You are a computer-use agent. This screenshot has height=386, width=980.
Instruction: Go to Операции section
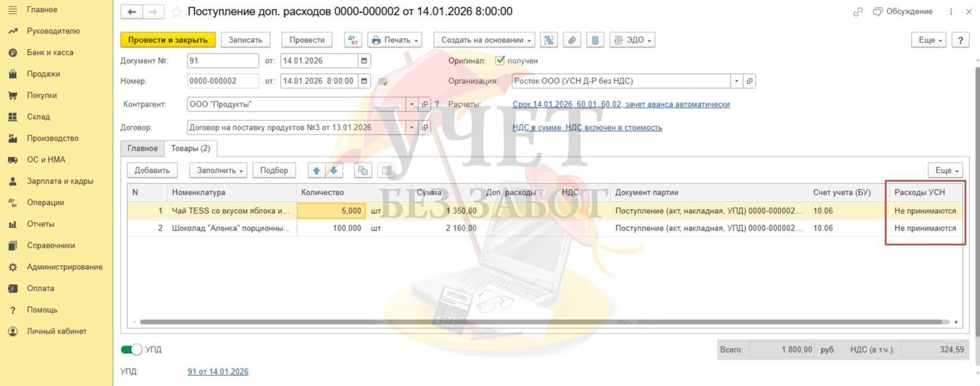(45, 203)
